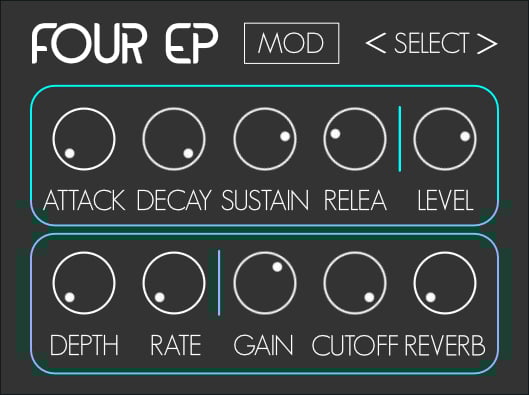Open the SELECT preset menu

pos(431,43)
